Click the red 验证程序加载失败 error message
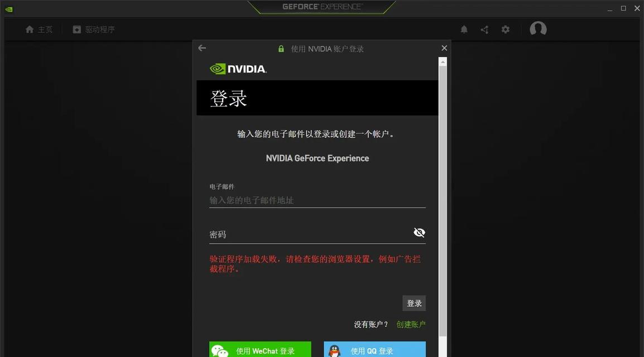This screenshot has height=357, width=644. click(x=315, y=264)
